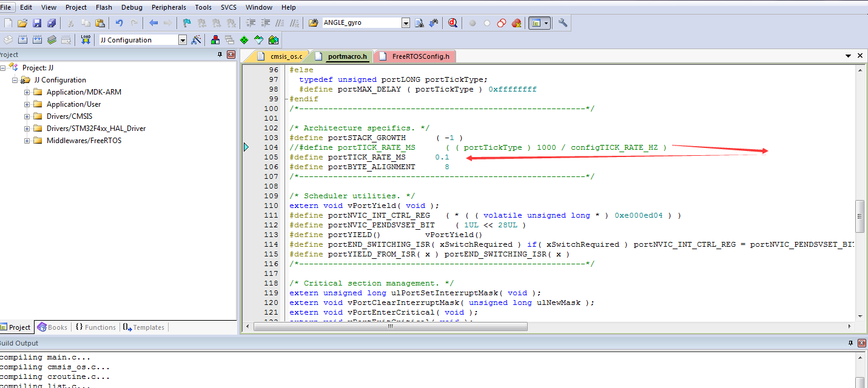Open the Flash menu
The image size is (868, 388).
pos(104,7)
